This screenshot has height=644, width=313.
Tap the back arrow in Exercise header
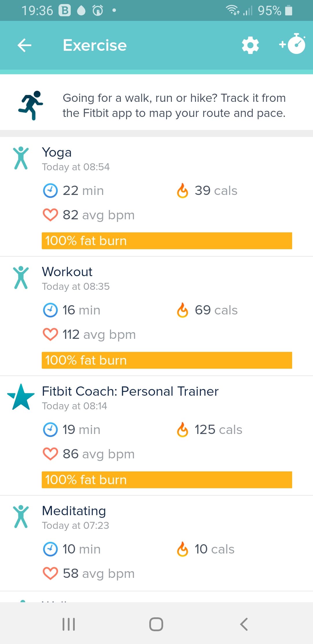(x=24, y=45)
